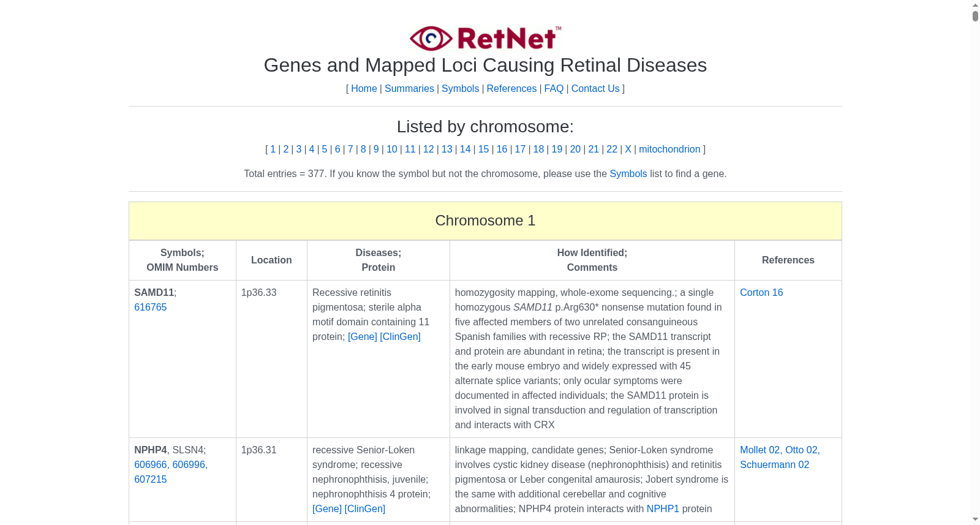
Task: Click the scrollbar up arrow
Action: (x=975, y=5)
